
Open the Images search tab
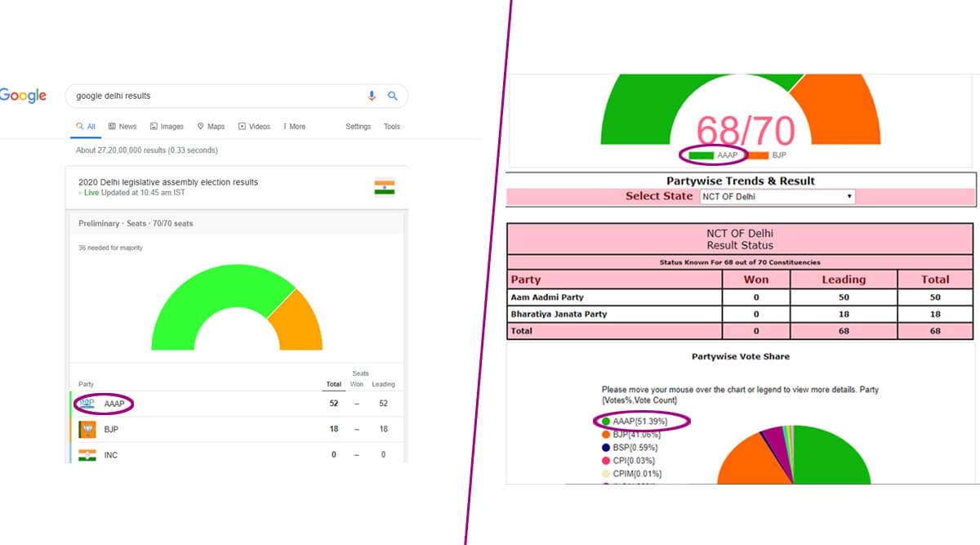coord(167,127)
